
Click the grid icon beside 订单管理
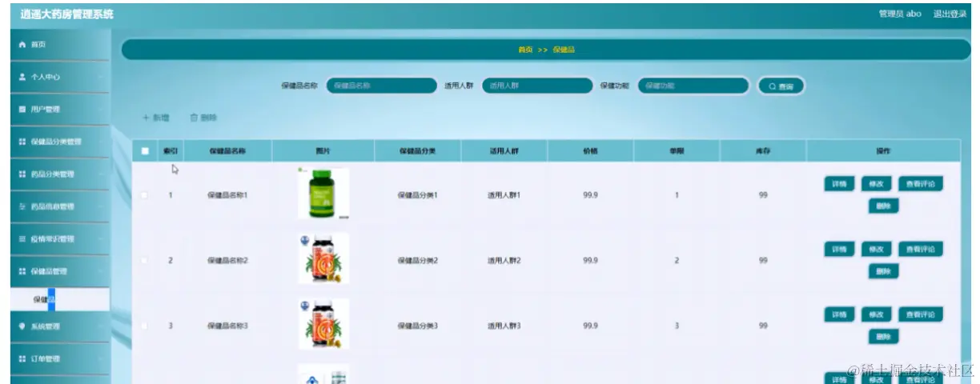pyautogui.click(x=22, y=359)
